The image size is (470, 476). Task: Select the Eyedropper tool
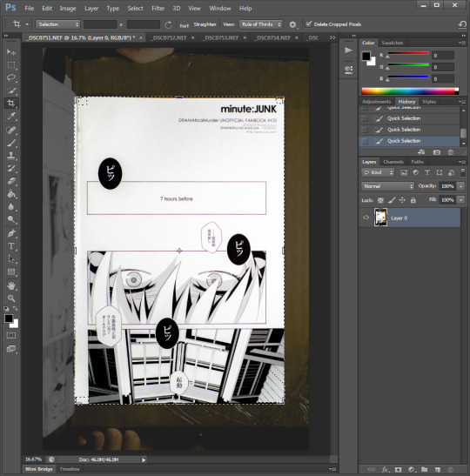click(11, 116)
